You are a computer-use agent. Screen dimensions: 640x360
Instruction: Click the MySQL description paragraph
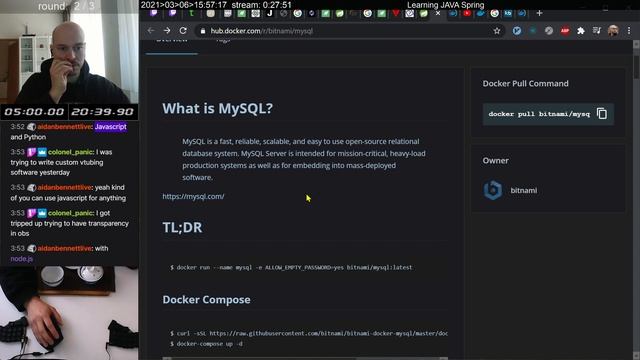(304, 159)
